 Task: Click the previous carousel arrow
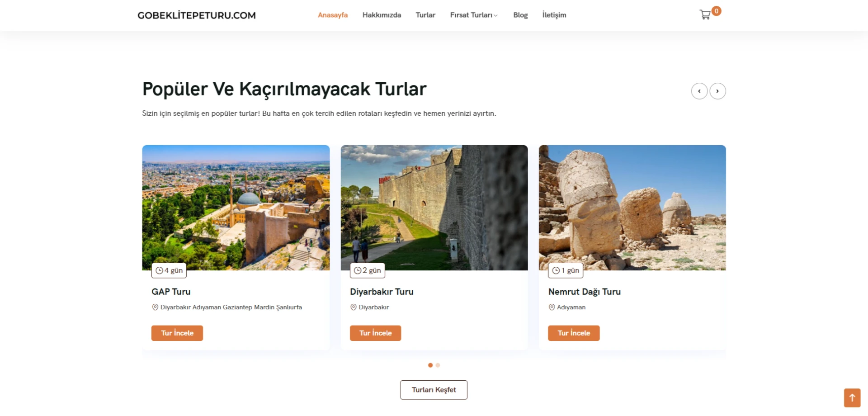(699, 91)
